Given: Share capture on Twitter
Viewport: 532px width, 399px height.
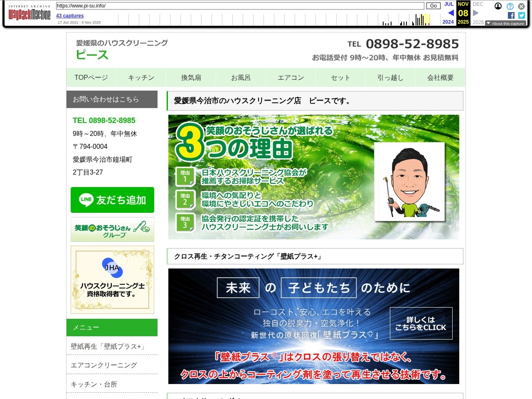Looking at the screenshot, I should coord(522,15).
